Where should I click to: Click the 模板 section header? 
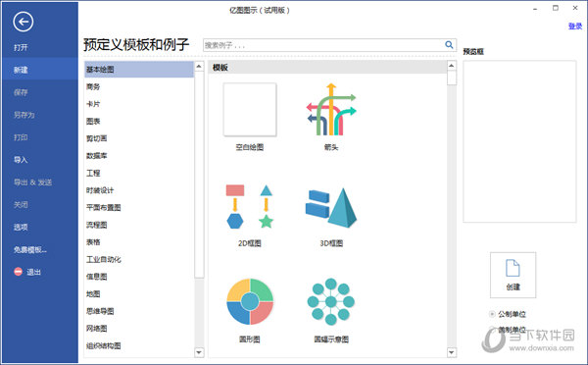click(327, 68)
